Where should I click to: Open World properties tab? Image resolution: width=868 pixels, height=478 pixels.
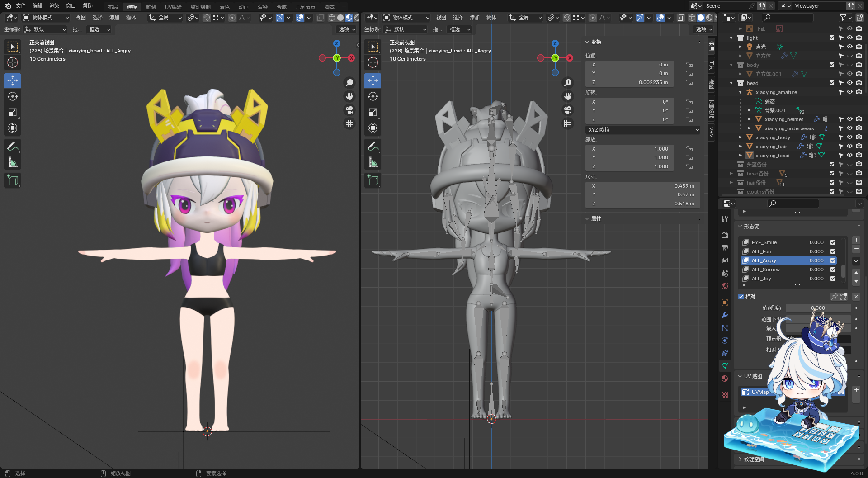tap(725, 286)
